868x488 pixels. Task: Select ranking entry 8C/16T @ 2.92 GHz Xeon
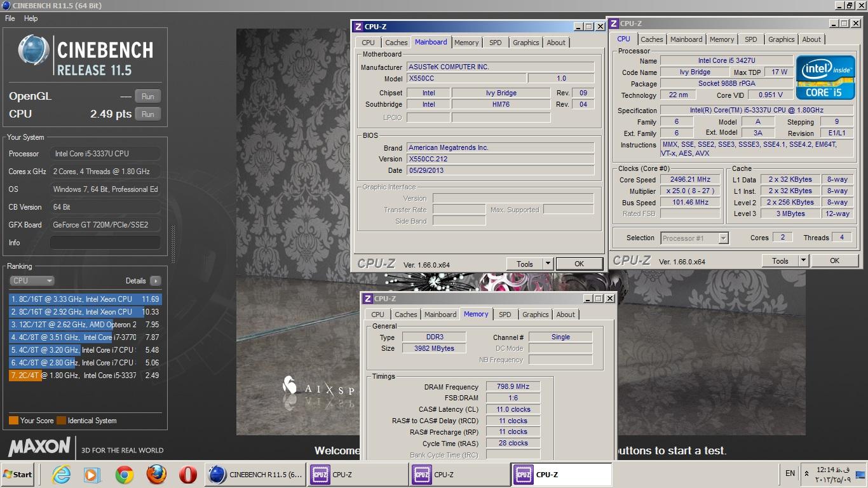click(85, 312)
